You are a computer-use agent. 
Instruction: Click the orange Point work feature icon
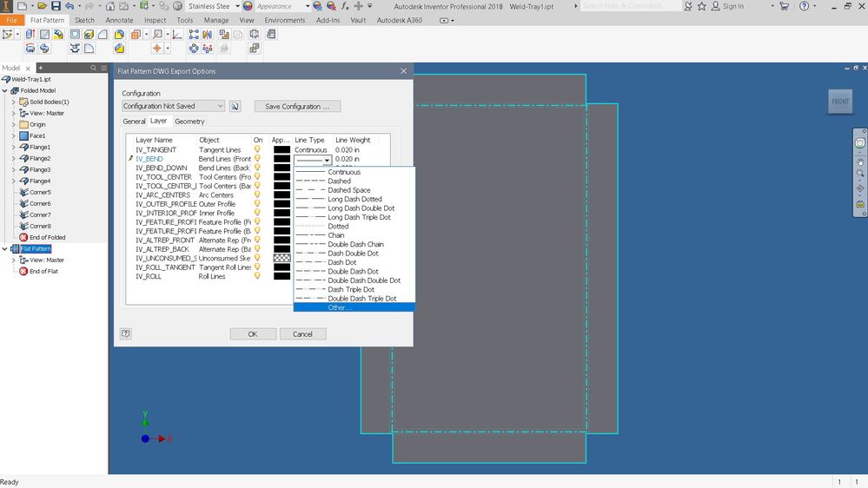coord(157,49)
